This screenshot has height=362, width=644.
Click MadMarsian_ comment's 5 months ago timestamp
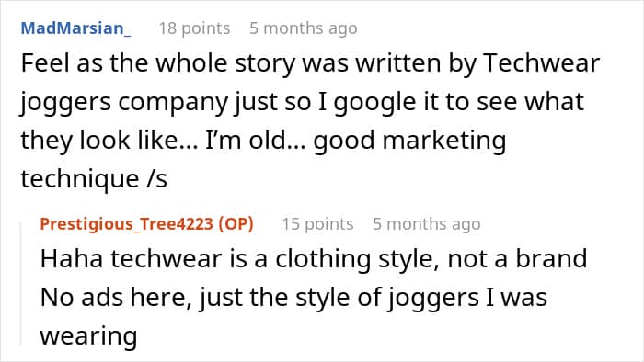[303, 28]
